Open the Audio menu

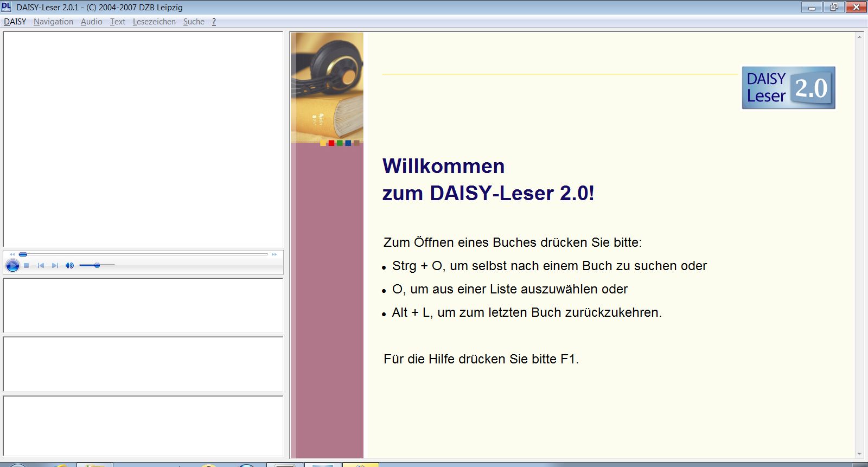point(92,22)
